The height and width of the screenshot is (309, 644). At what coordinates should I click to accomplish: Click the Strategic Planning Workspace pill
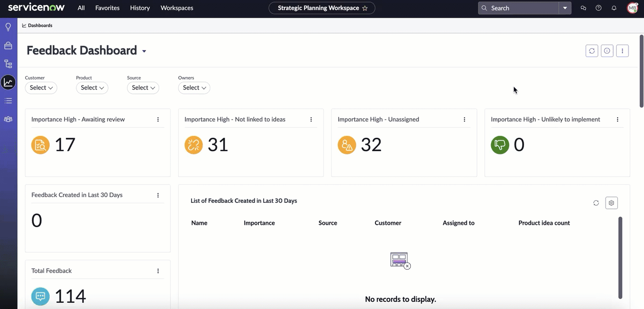[x=322, y=8]
